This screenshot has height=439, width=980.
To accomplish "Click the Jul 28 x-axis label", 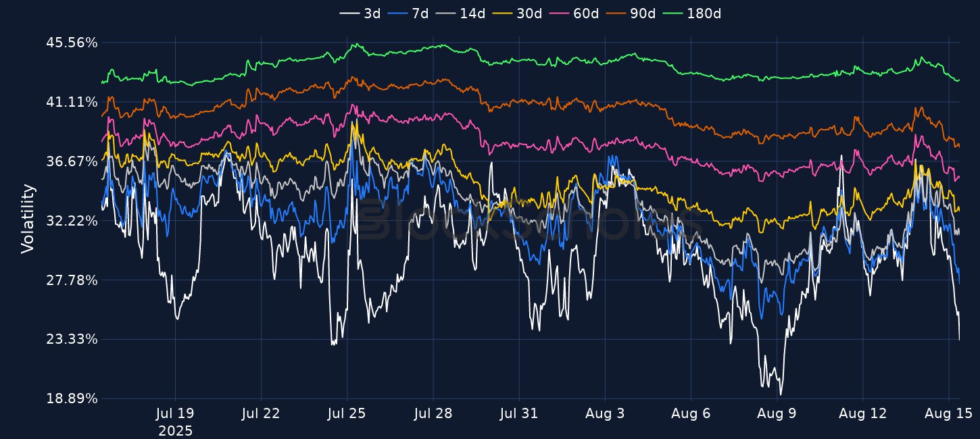I will click(433, 413).
